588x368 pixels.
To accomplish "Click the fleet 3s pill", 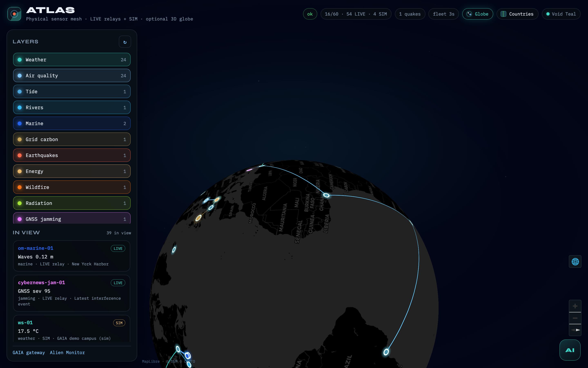I will pos(443,14).
